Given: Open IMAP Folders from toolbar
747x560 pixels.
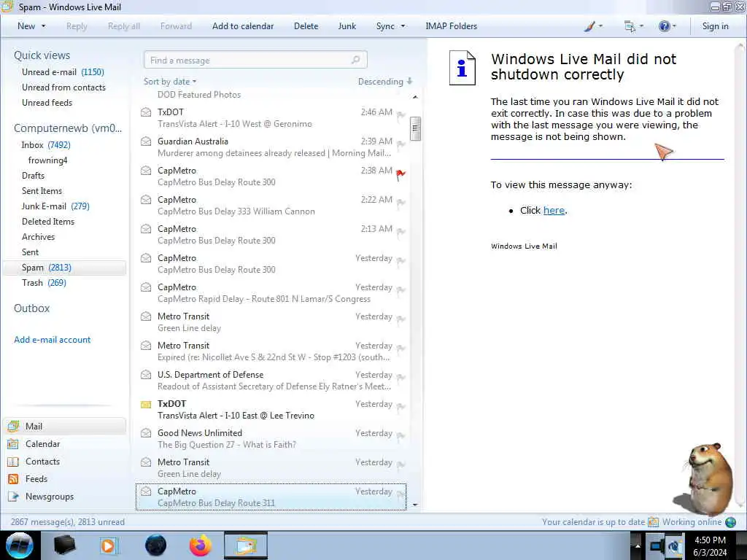Looking at the screenshot, I should click(x=451, y=26).
